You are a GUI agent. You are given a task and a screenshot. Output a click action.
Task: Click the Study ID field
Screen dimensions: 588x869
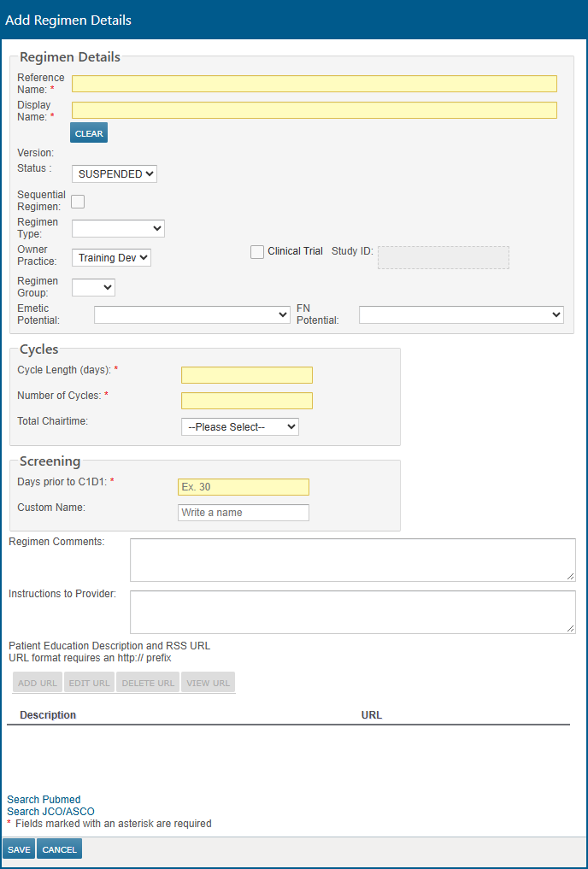tap(444, 258)
